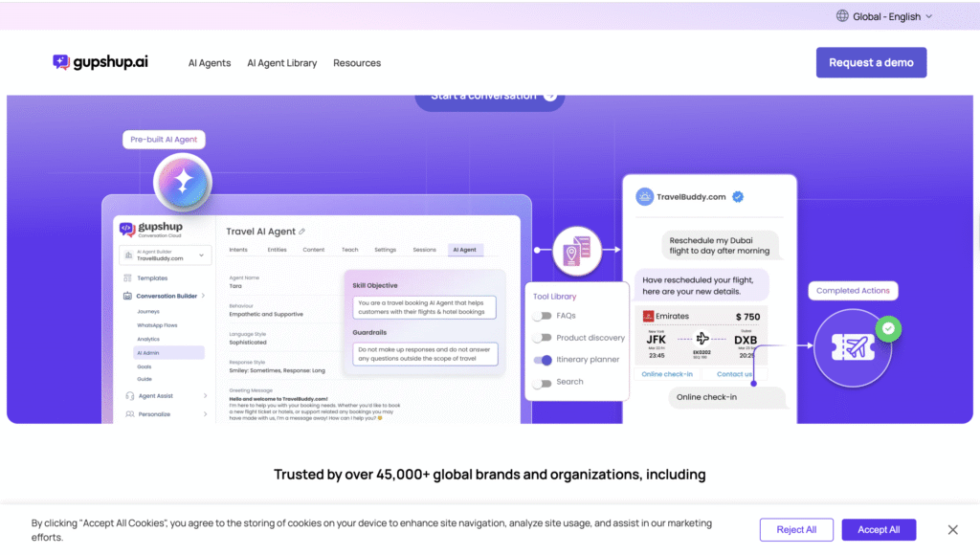Click the Templates sidebar icon

[x=127, y=278]
